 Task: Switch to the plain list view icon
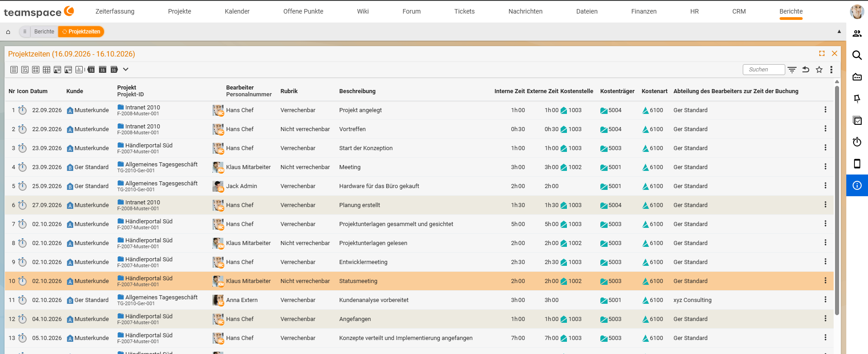[x=14, y=70]
